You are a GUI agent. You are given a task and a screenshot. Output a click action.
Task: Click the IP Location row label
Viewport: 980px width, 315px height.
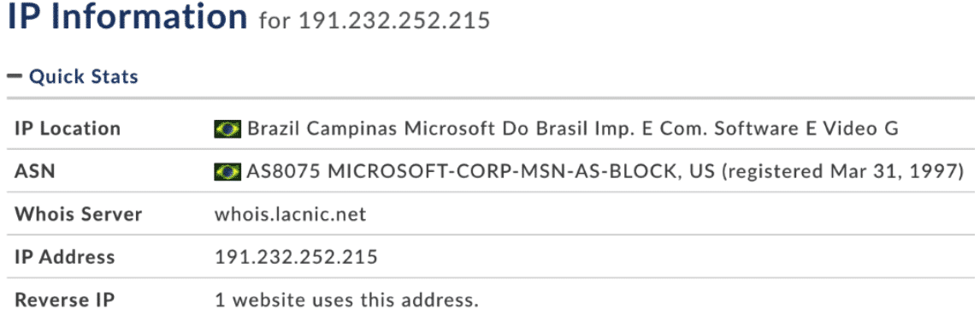coord(68,129)
